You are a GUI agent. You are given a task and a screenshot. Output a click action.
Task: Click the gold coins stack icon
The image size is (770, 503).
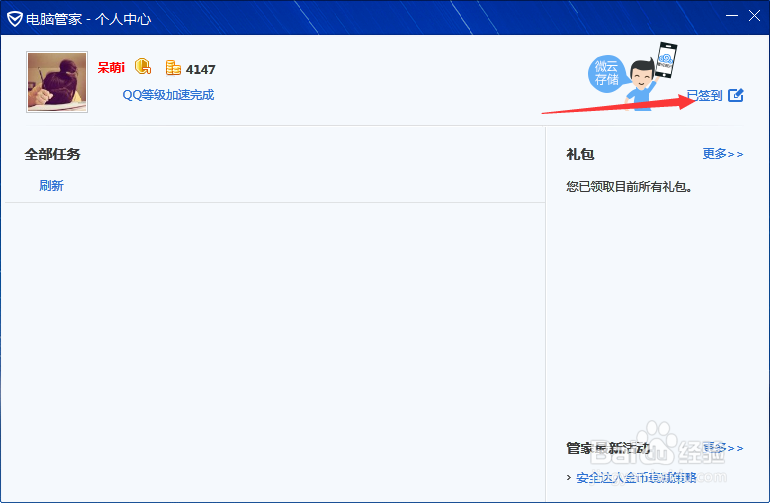point(173,68)
